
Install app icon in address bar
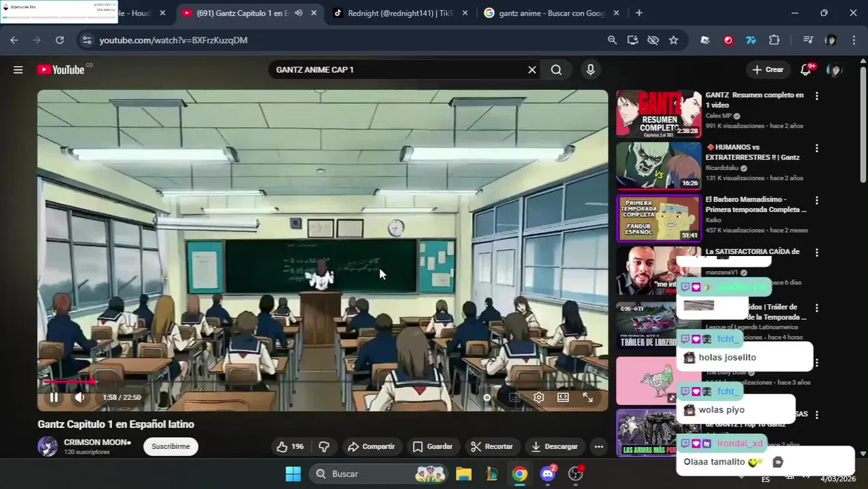[632, 40]
